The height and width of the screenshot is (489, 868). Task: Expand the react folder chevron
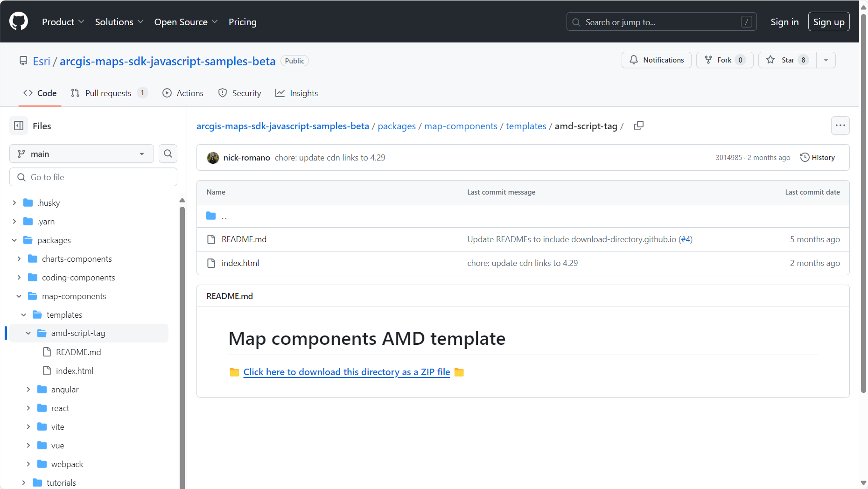[28, 408]
